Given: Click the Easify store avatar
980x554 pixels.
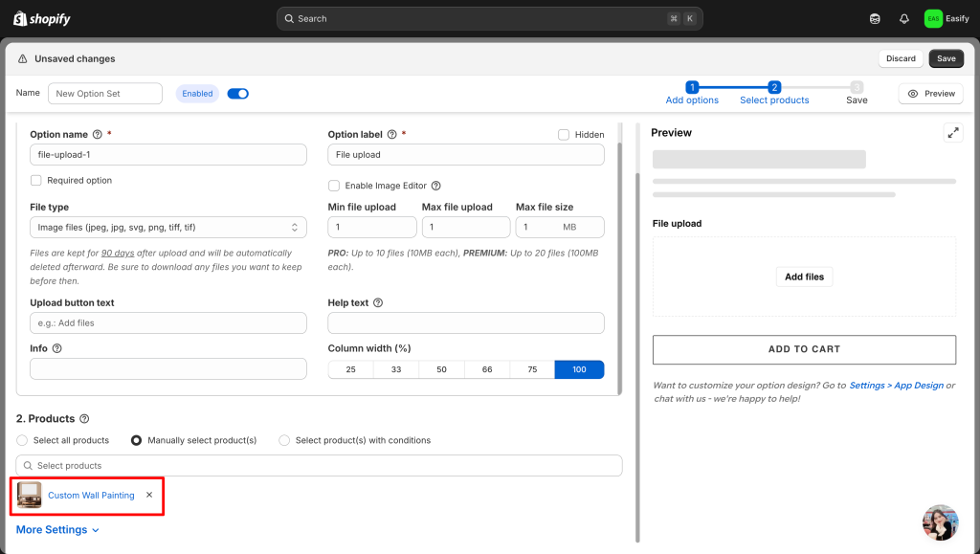Looking at the screenshot, I should (x=932, y=18).
